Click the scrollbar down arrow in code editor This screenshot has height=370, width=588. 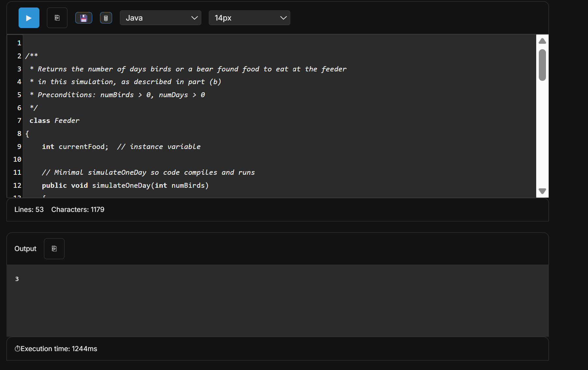542,191
